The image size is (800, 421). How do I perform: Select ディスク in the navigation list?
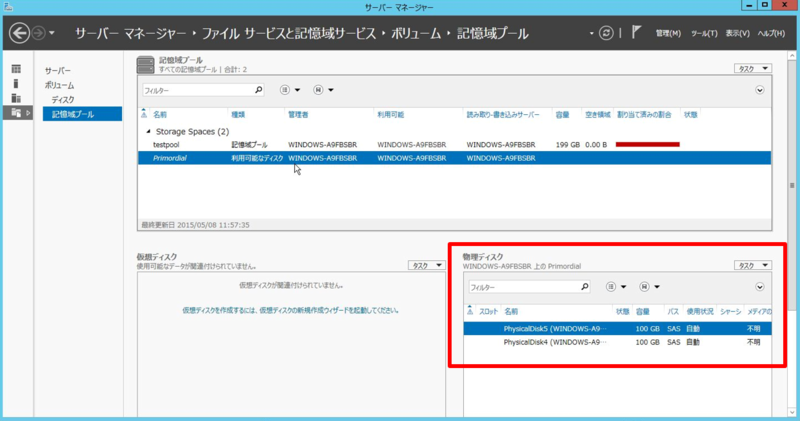pos(63,100)
